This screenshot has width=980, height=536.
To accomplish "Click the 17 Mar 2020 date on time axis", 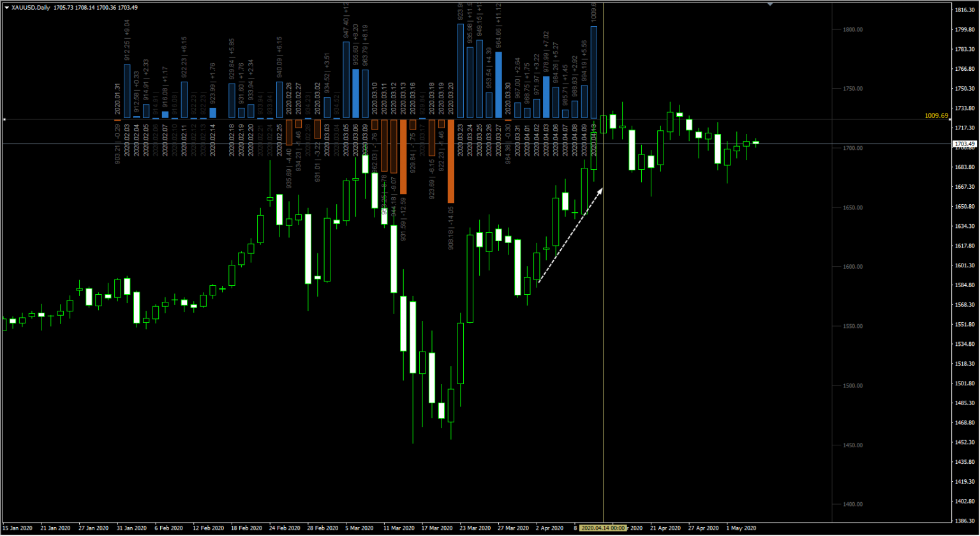I will [x=437, y=528].
